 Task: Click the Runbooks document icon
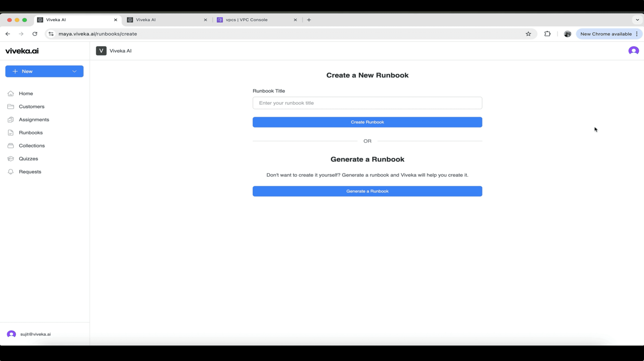click(11, 133)
